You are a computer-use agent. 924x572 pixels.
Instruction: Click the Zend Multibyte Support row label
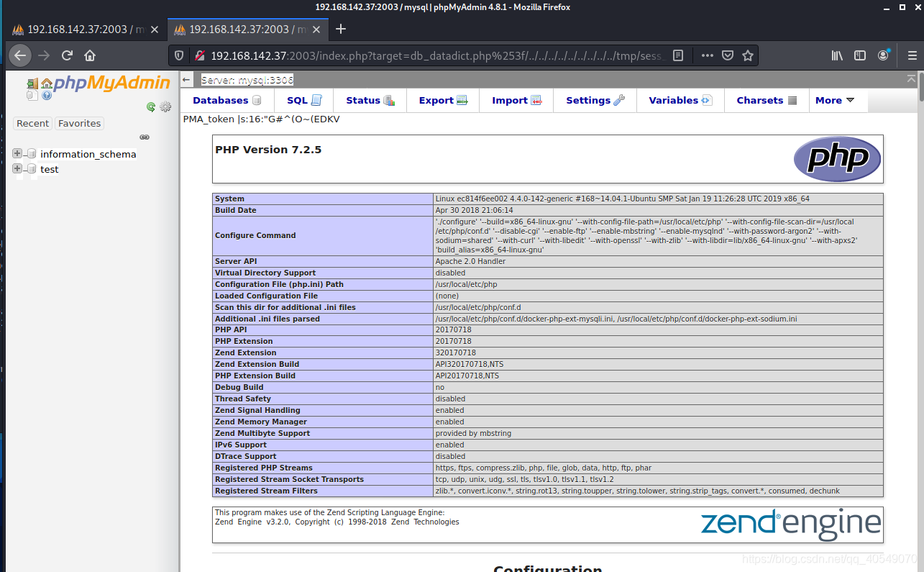[262, 433]
